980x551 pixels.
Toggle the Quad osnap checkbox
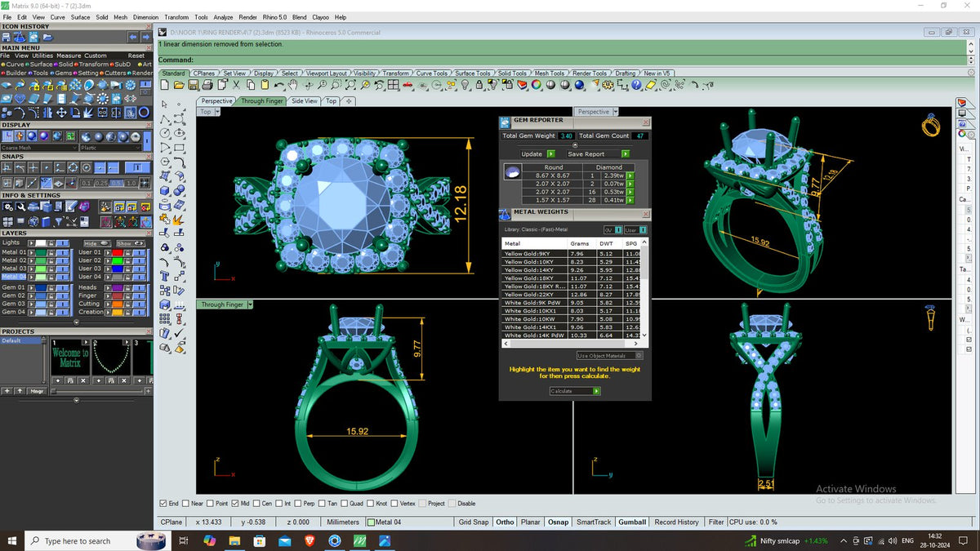coord(345,504)
